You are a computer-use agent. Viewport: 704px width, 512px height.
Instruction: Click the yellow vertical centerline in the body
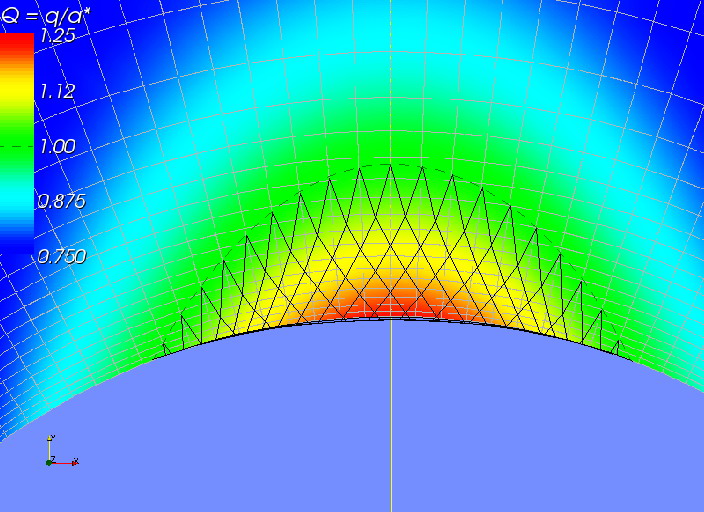(x=391, y=420)
